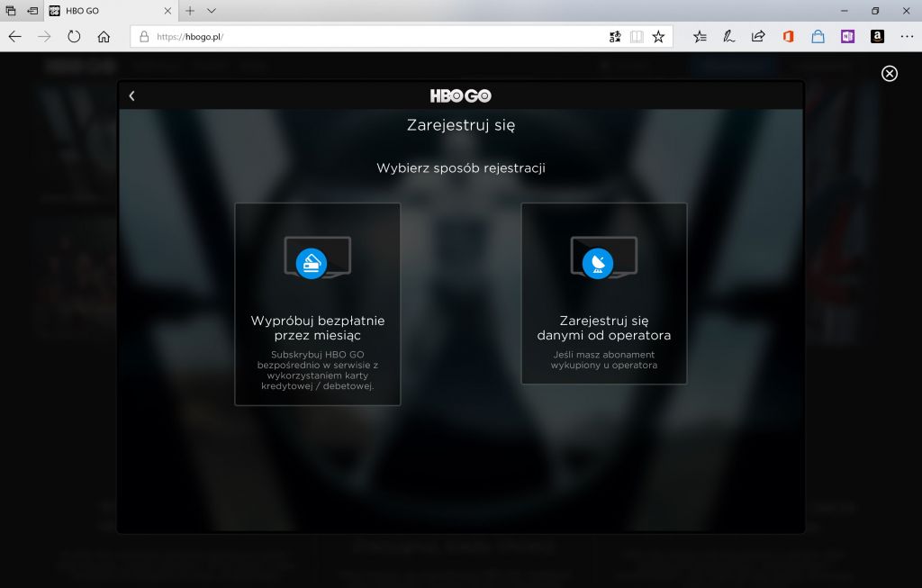Go to browser Home page
Viewport: 922px width, 588px height.
coord(104,36)
